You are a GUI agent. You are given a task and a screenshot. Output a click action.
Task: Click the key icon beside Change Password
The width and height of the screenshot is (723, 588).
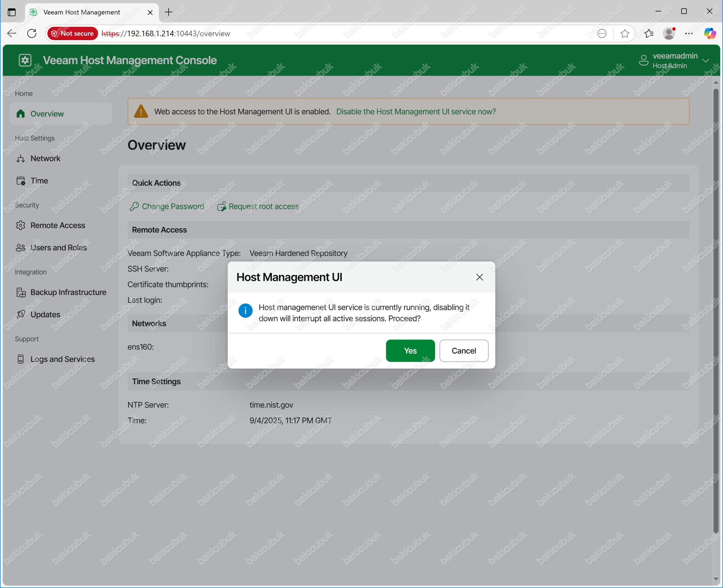[134, 206]
